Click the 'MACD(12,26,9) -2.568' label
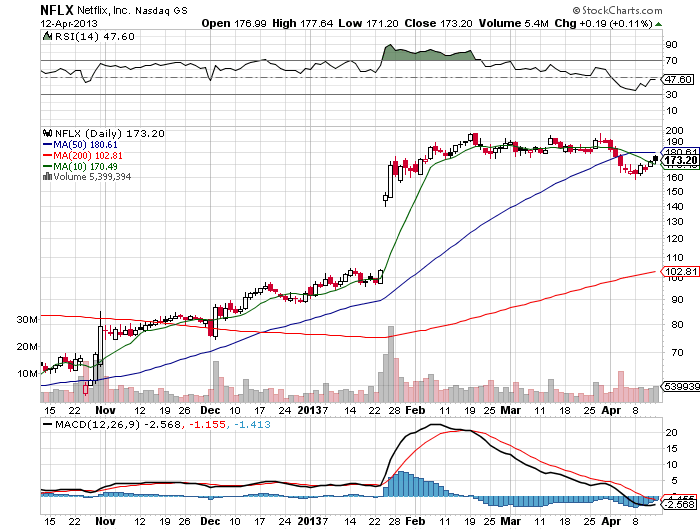700x530 pixels. [x=118, y=424]
